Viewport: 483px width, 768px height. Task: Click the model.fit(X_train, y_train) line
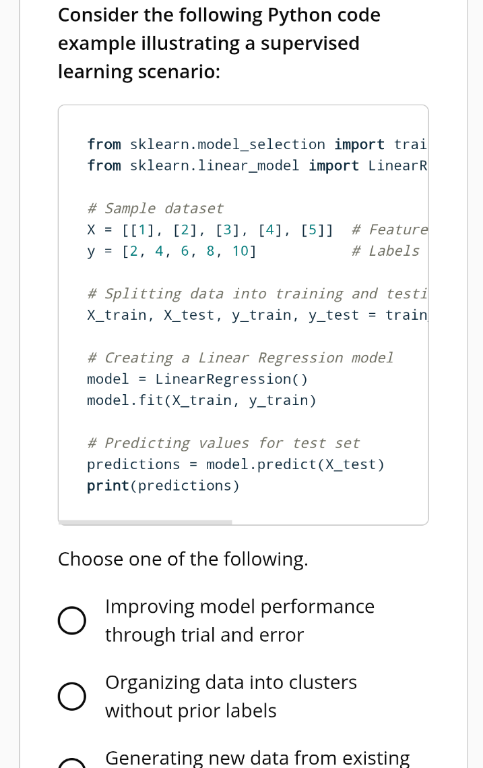pyautogui.click(x=201, y=400)
